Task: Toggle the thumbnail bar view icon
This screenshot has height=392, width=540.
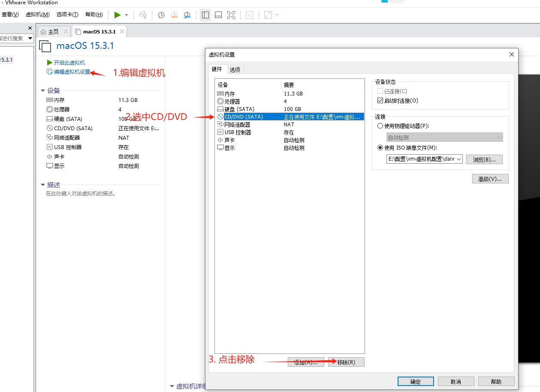Action: point(218,15)
